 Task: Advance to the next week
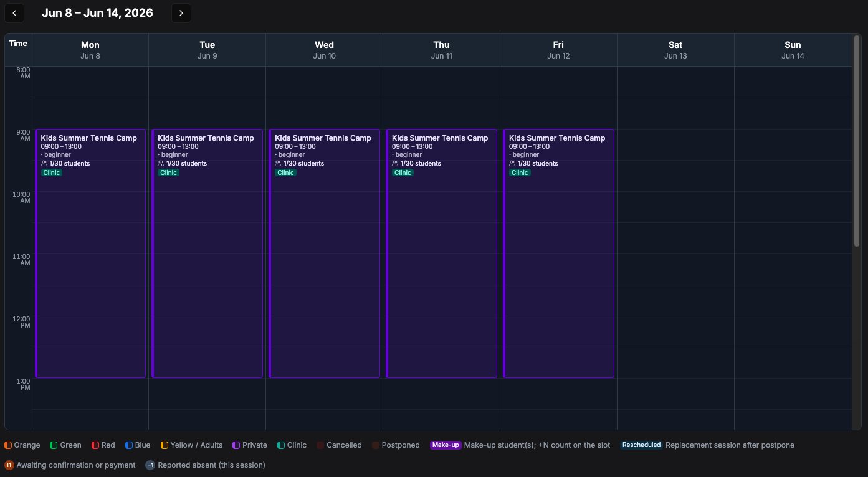(181, 13)
